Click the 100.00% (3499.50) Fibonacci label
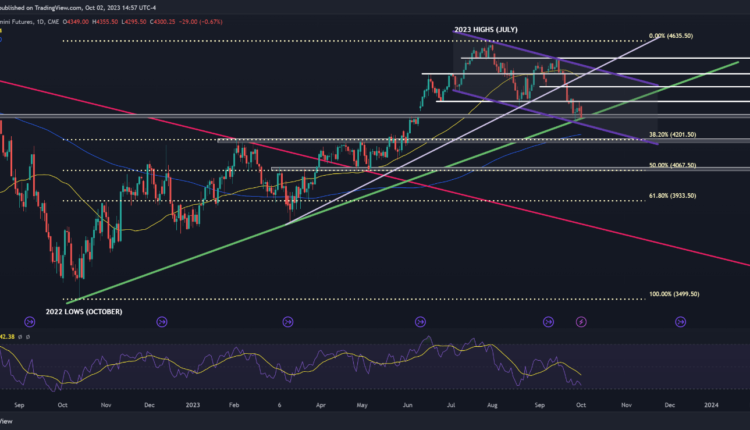 (x=671, y=294)
